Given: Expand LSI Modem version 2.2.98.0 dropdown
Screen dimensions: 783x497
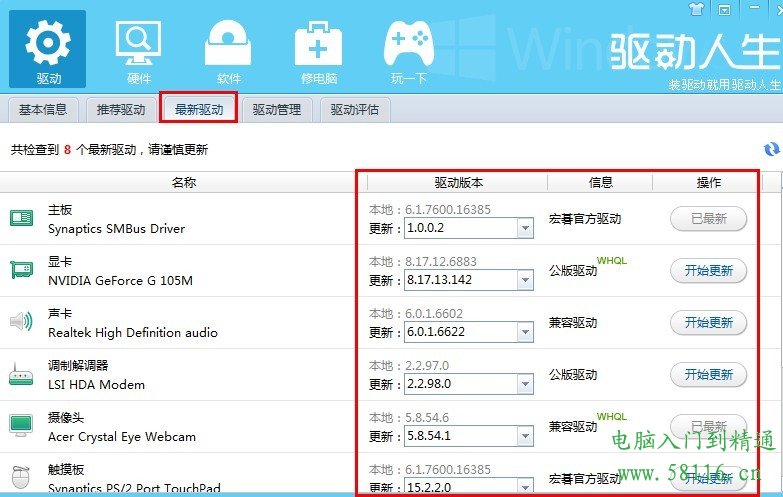Looking at the screenshot, I should click(525, 385).
